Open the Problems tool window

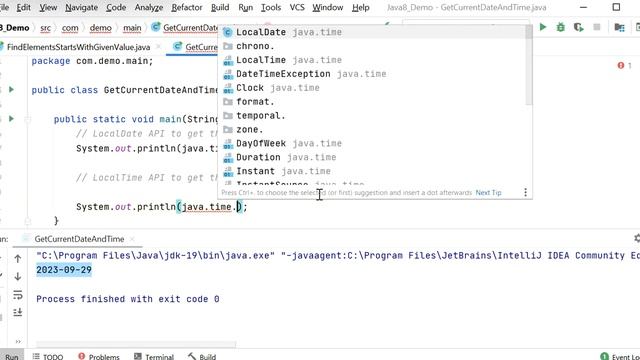(x=98, y=356)
